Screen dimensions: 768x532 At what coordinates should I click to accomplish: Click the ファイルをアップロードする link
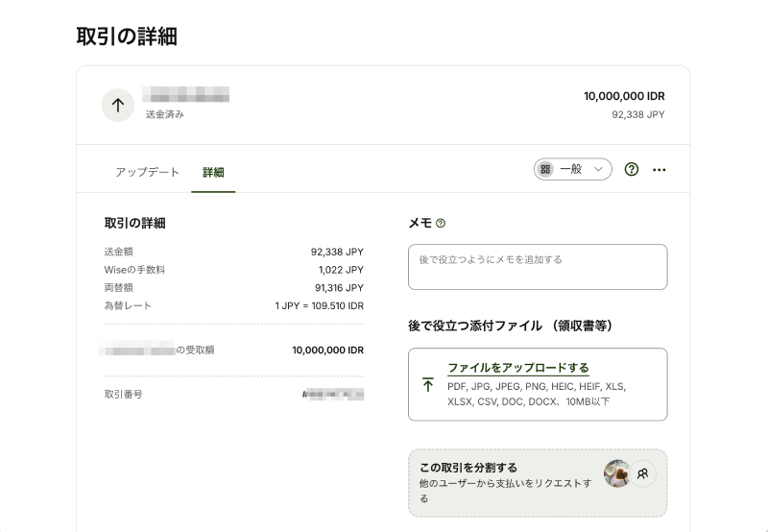(518, 368)
